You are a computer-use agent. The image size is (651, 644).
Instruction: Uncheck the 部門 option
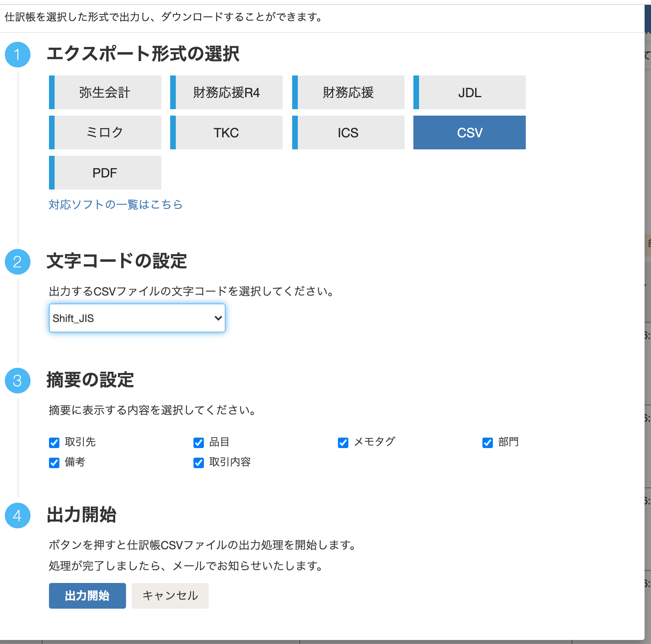pyautogui.click(x=488, y=442)
